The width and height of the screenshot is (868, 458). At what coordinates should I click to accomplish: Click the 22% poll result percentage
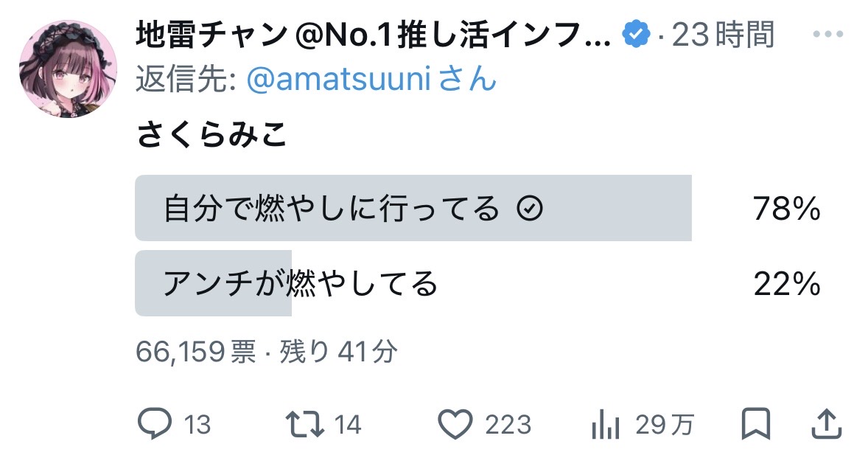click(x=786, y=284)
